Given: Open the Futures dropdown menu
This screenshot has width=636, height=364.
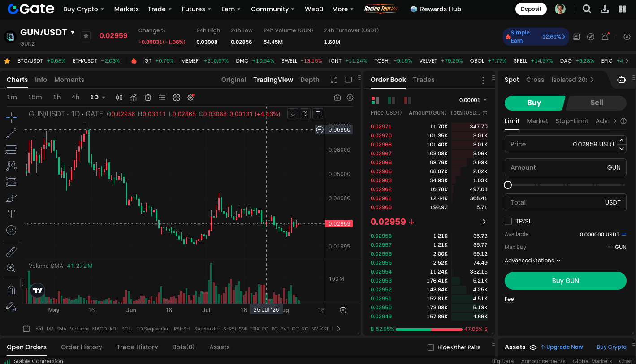Looking at the screenshot, I should click(196, 9).
